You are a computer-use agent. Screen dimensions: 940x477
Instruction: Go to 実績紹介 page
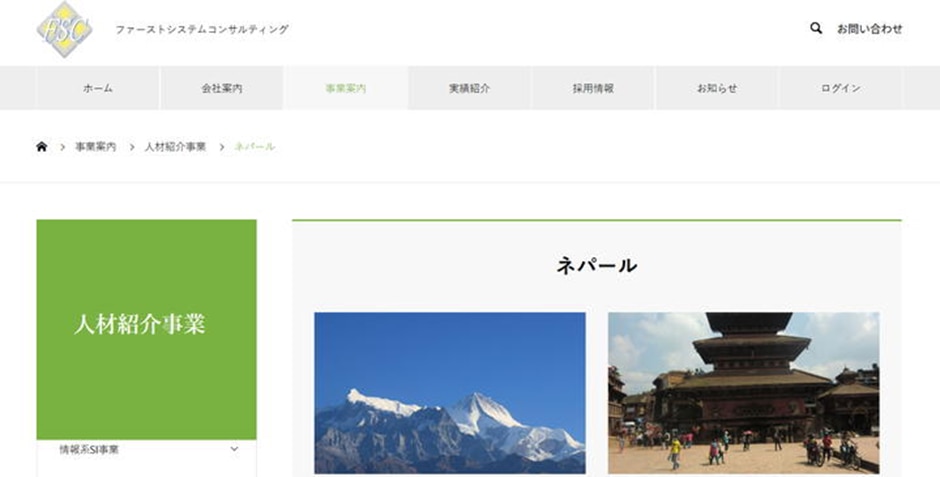(x=470, y=88)
